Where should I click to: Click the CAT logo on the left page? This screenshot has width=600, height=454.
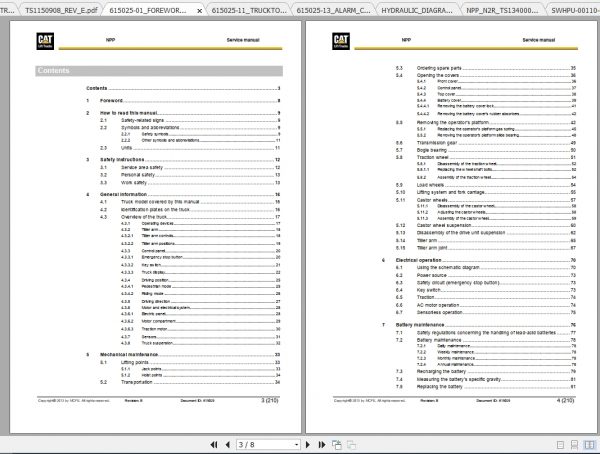[x=45, y=41]
